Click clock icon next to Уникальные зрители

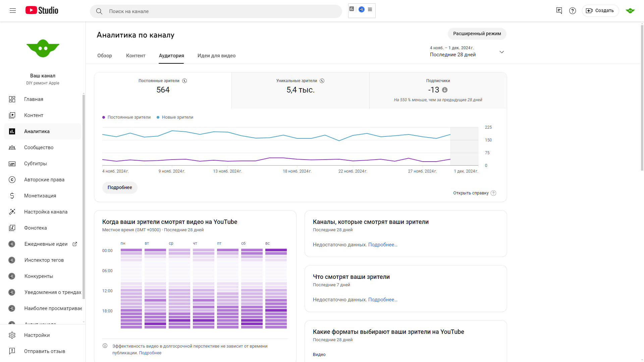pos(322,81)
